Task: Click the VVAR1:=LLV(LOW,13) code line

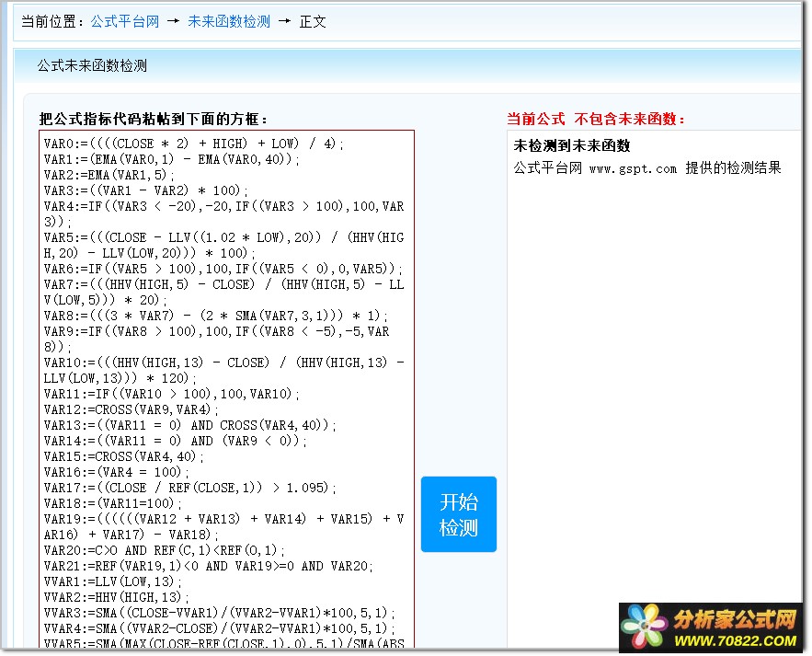Action: point(113,581)
